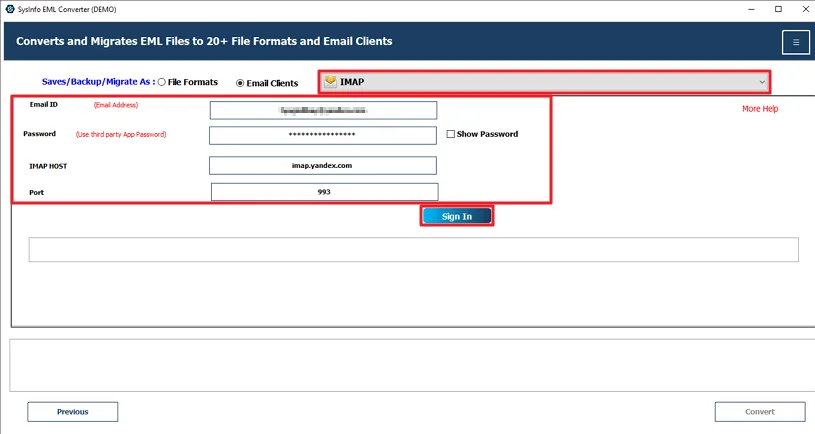Click the '(Use third party App Password)' hint
815x434 pixels.
pyautogui.click(x=121, y=134)
